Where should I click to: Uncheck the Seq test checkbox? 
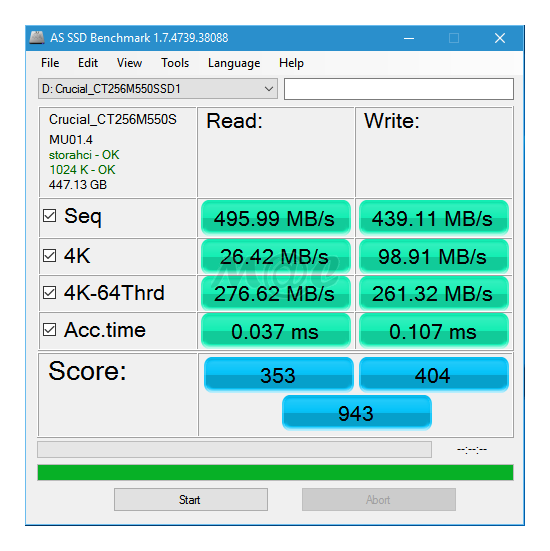pyautogui.click(x=50, y=216)
